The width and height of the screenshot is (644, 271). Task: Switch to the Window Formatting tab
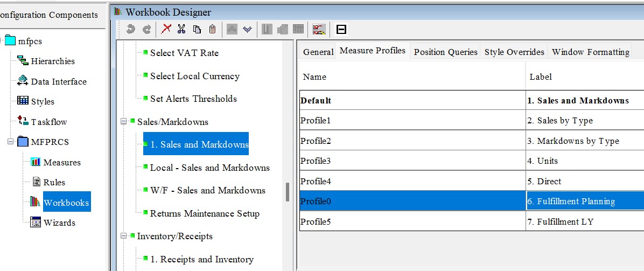coord(590,52)
